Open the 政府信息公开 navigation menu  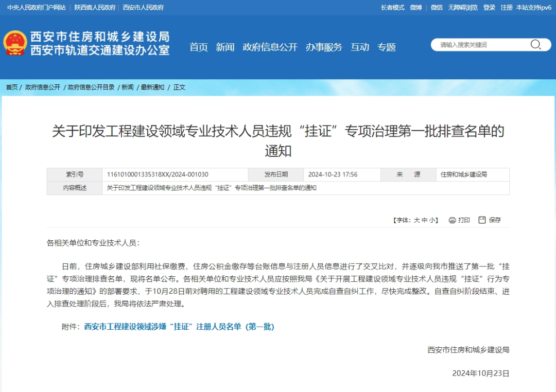pos(270,47)
